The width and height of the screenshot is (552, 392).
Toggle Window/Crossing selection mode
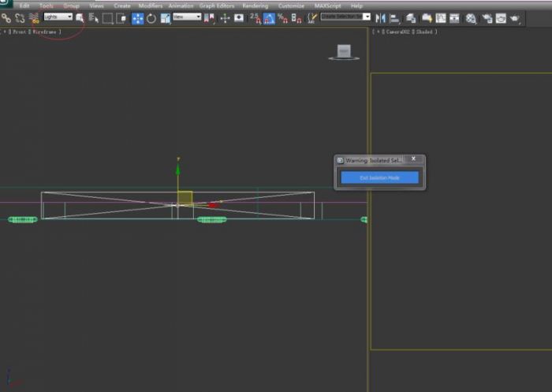click(x=121, y=17)
